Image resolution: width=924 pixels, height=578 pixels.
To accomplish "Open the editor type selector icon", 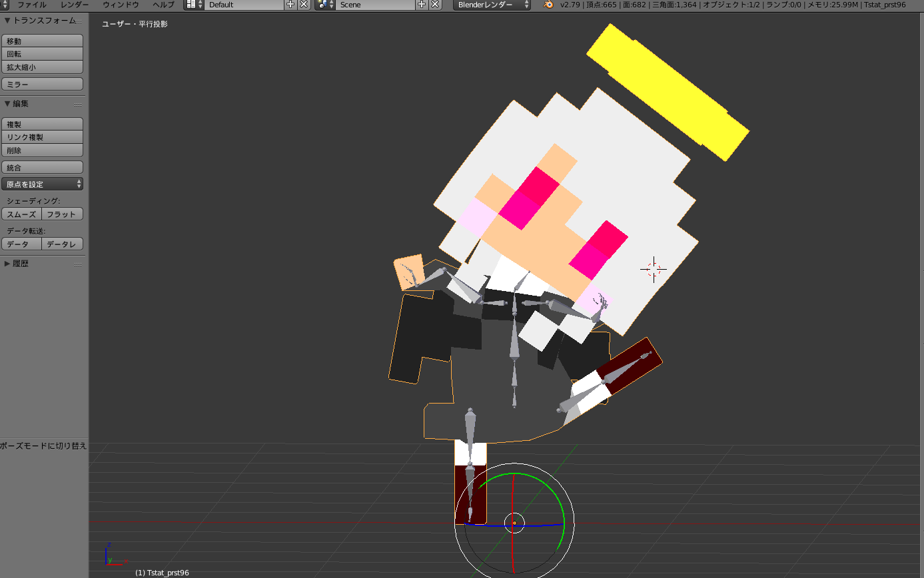I will (5, 5).
